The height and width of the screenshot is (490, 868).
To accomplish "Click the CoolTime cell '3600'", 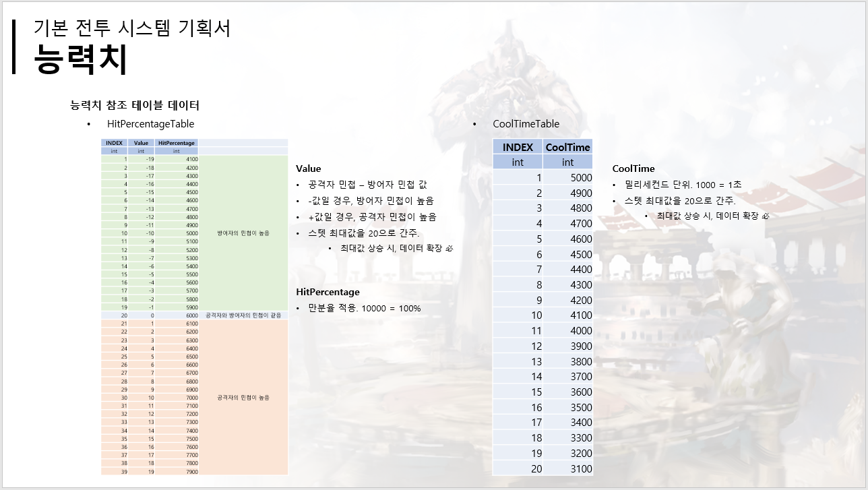I will (568, 392).
